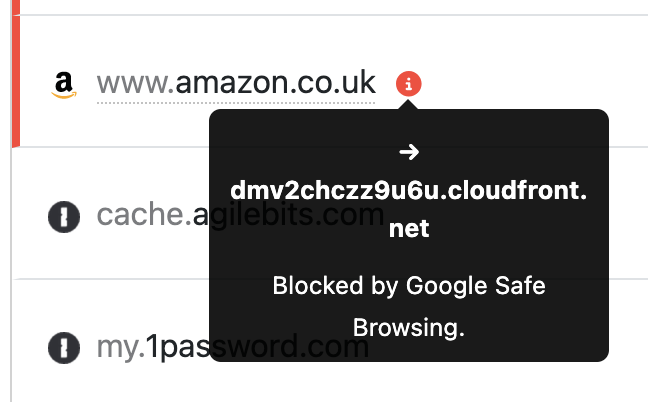648x402 pixels.
Task: Click the "net" line in the tooltip
Action: [x=408, y=228]
